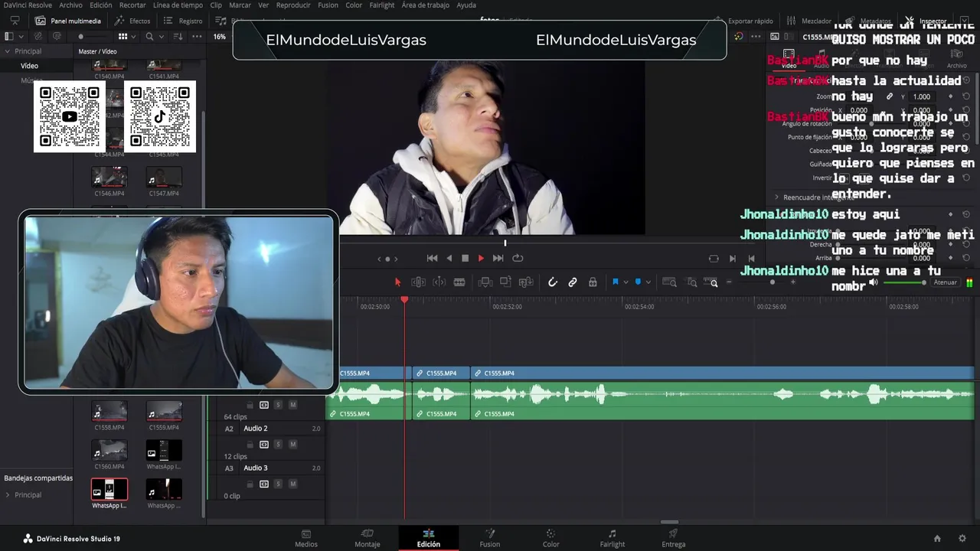Viewport: 980px width, 551px height.
Task: Toggle position lock padlock in toolbar
Action: (593, 282)
